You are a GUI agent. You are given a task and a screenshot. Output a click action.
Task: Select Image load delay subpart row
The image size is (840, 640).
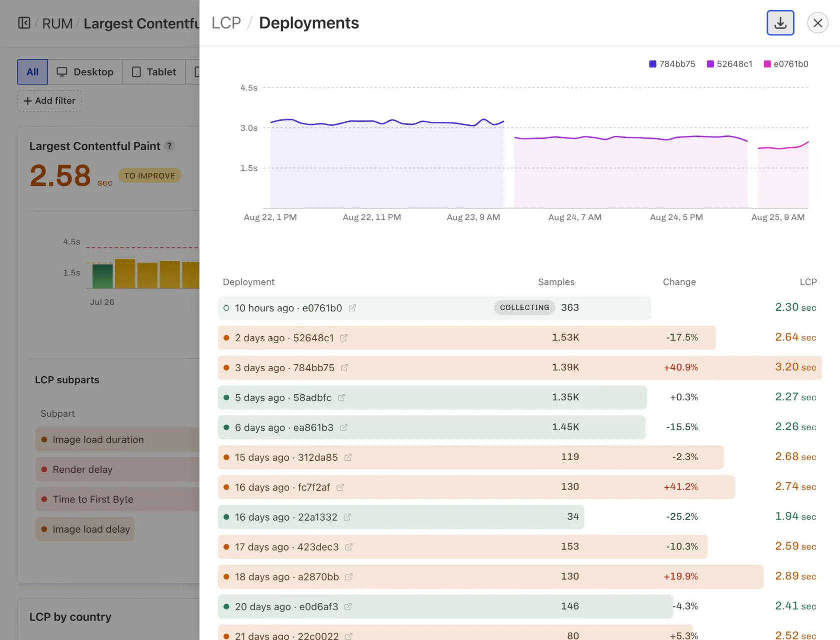click(85, 530)
